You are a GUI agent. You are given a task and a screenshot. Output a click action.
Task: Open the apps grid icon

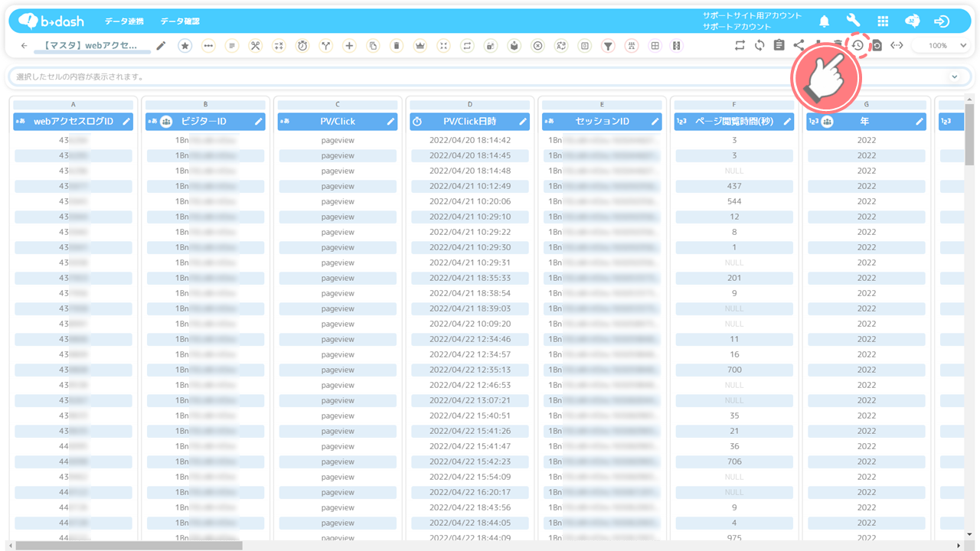coord(883,21)
